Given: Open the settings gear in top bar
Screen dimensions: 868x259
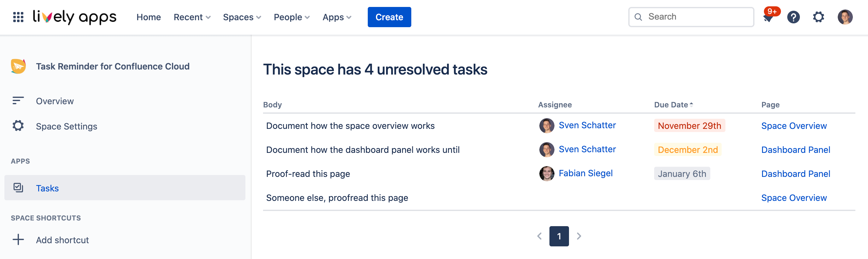Looking at the screenshot, I should (x=818, y=17).
